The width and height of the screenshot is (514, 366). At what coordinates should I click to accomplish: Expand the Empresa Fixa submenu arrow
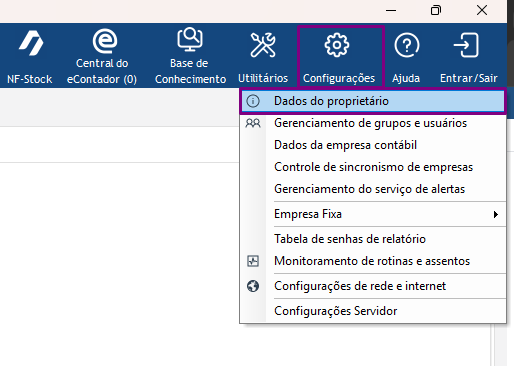coord(496,214)
